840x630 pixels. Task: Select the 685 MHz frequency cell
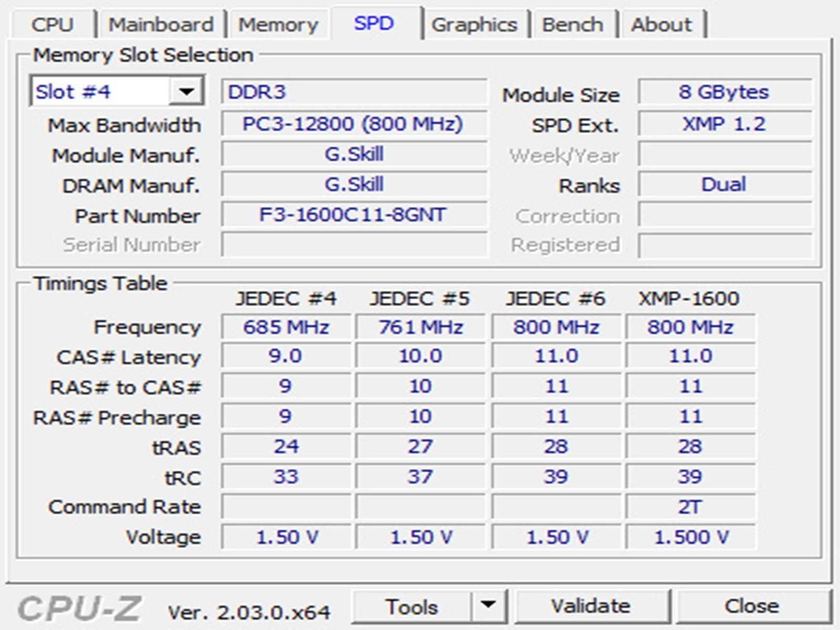click(286, 327)
